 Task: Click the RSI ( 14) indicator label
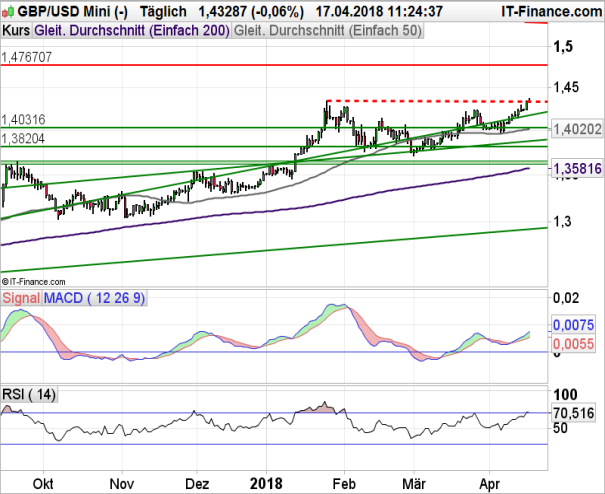pyautogui.click(x=29, y=394)
